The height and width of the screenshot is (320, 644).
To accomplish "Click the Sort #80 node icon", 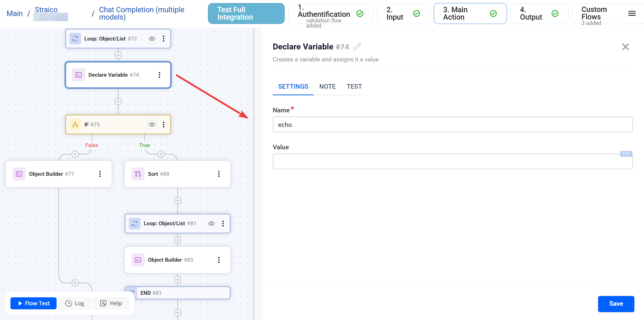I will [138, 174].
